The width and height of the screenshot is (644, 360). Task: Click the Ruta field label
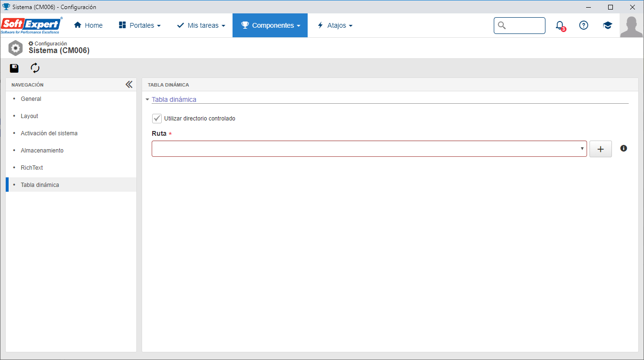[159, 133]
